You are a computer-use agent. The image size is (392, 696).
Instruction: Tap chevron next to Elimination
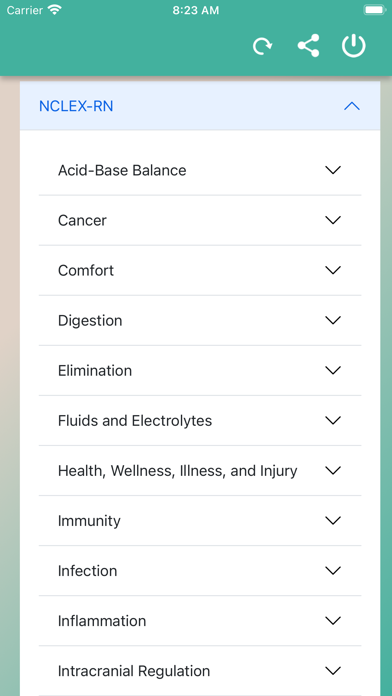[x=333, y=370]
